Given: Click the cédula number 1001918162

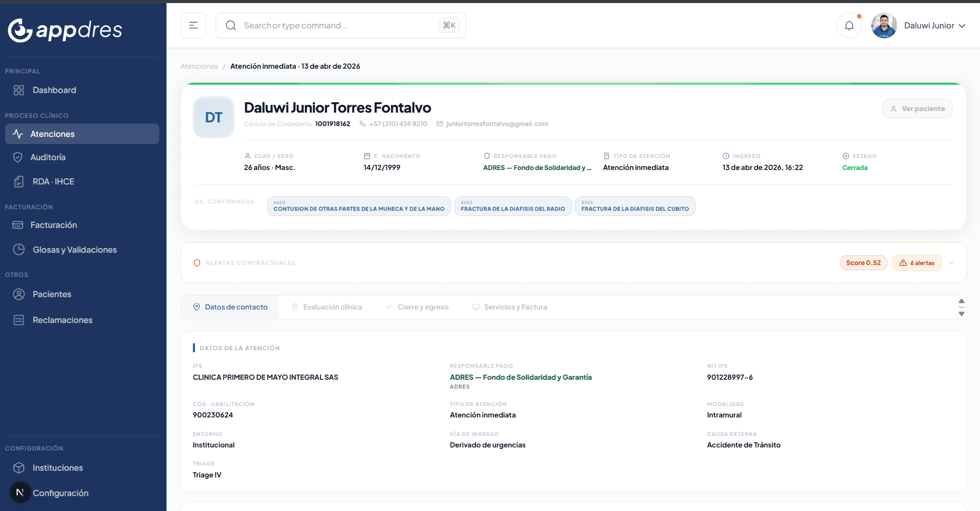Looking at the screenshot, I should coord(333,124).
